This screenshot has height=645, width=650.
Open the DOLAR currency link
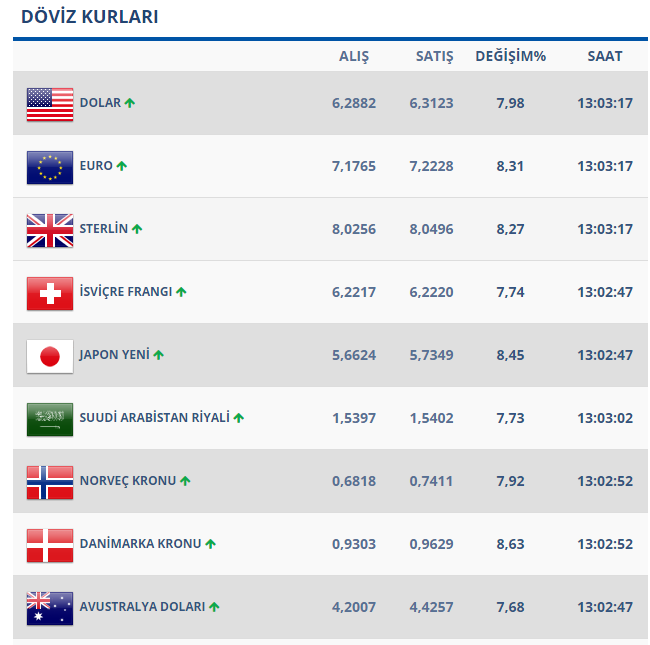pos(100,103)
